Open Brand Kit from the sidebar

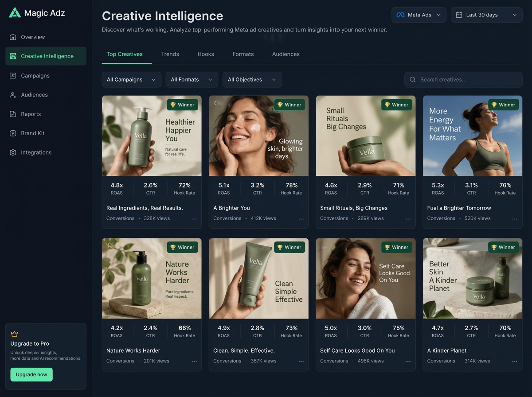[x=46, y=133]
